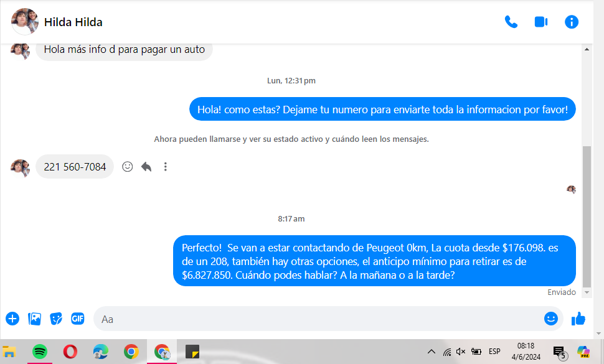
Task: Open Hilda Hilda's profile picture in header
Action: pos(25,22)
